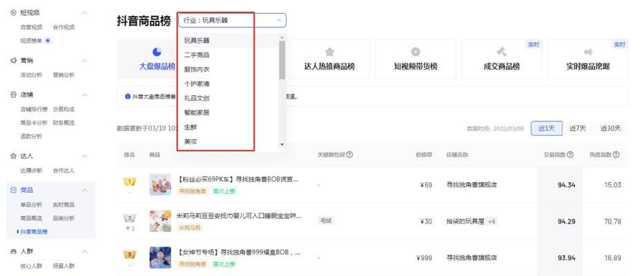Click the pie chart icon above 大盘爆品榜
The height and width of the screenshot is (276, 644).
157,52
